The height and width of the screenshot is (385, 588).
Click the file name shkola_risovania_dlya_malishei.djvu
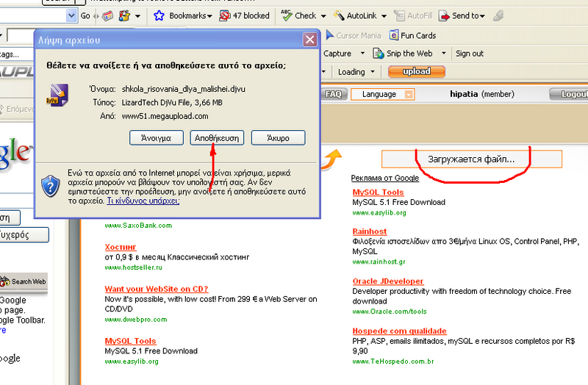(183, 89)
